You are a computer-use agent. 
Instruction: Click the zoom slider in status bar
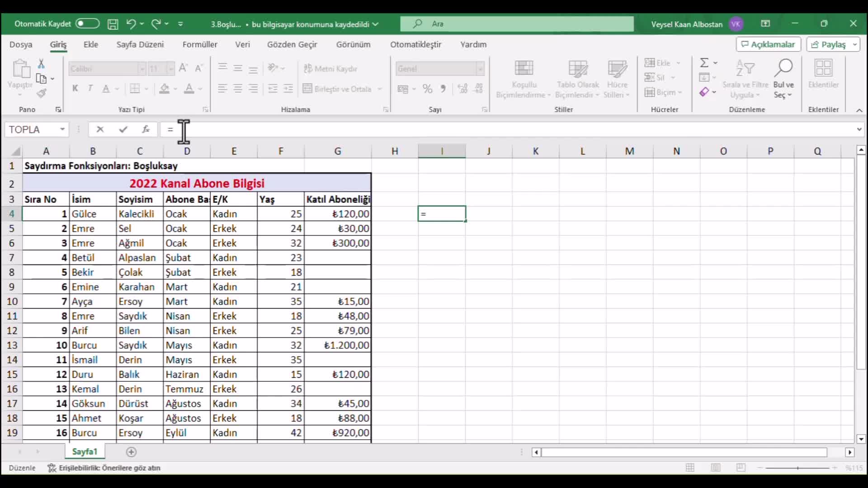click(797, 468)
